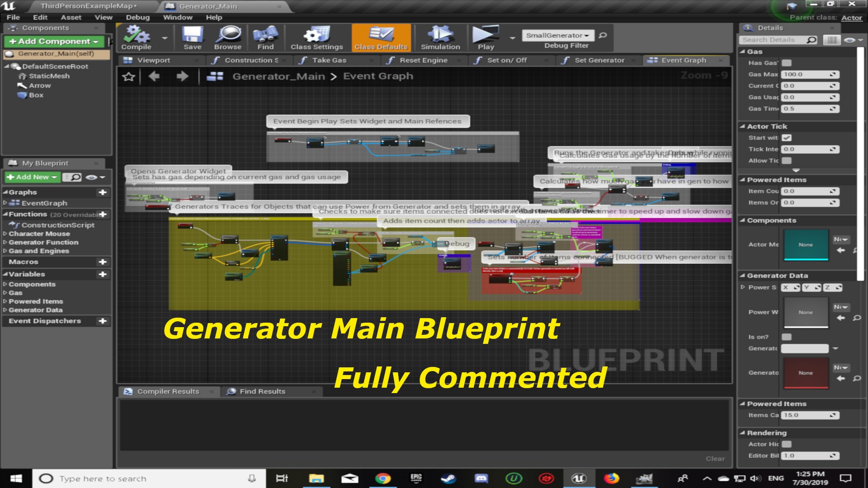
Task: Launch Simulation mode
Action: point(440,37)
